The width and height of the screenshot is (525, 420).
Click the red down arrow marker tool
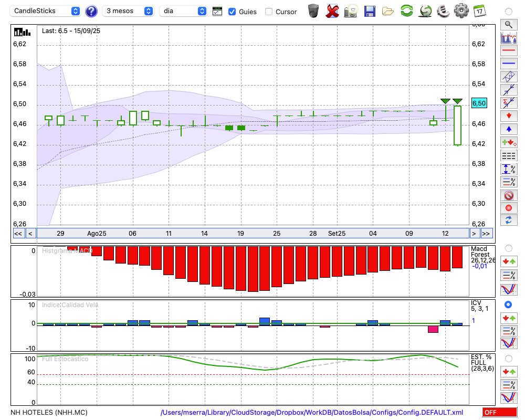click(508, 115)
